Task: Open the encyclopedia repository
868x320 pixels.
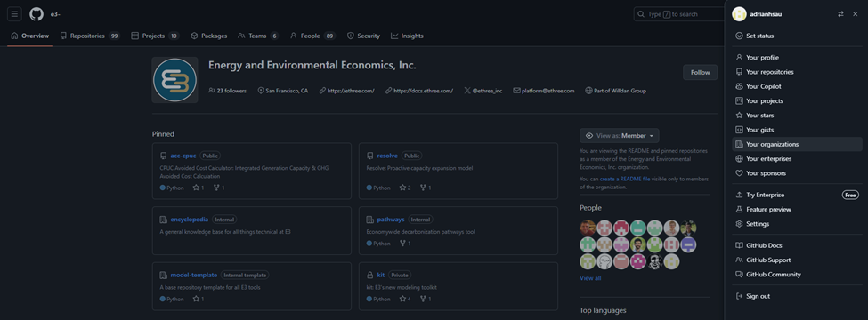Action: click(x=190, y=220)
